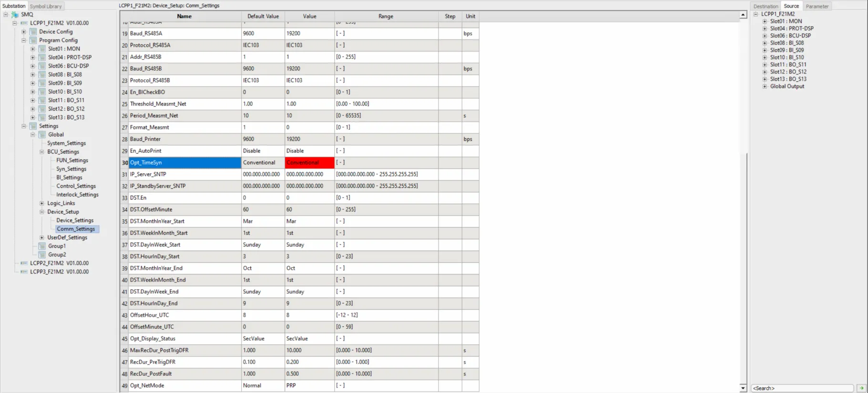Click the Global settings icon
Viewport: 868px width, 393px height.
(x=42, y=134)
